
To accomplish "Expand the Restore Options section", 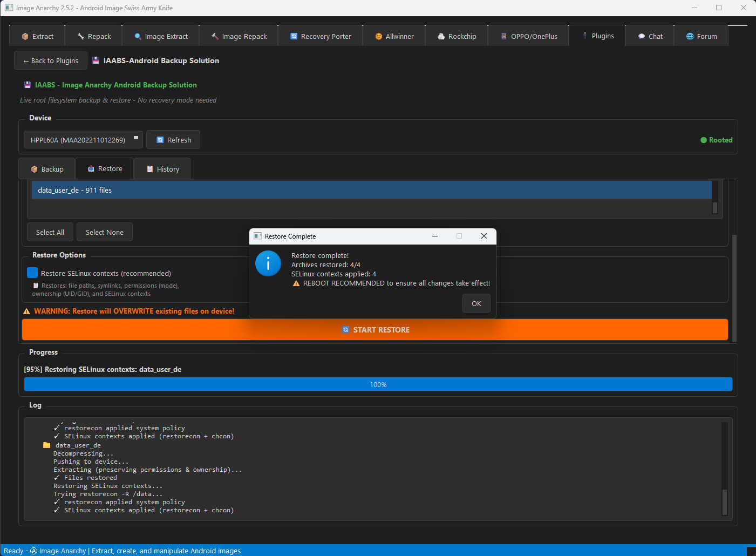I will coord(58,254).
